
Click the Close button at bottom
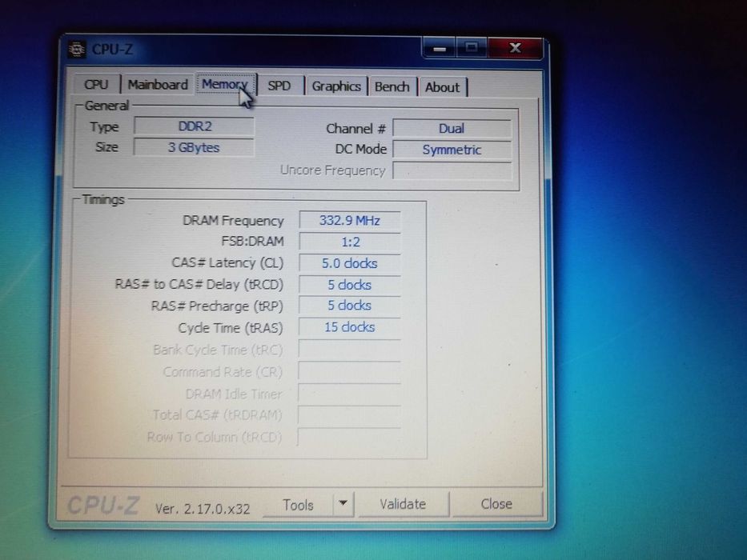496,504
